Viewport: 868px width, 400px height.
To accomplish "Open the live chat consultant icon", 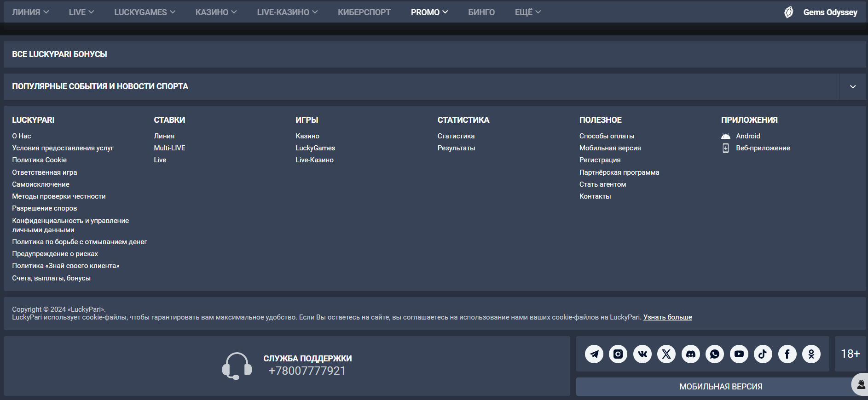I will [860, 384].
